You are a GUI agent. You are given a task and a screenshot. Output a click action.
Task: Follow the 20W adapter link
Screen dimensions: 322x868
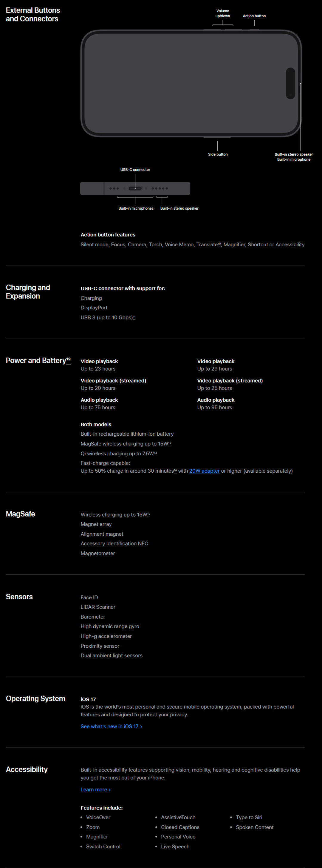click(204, 471)
